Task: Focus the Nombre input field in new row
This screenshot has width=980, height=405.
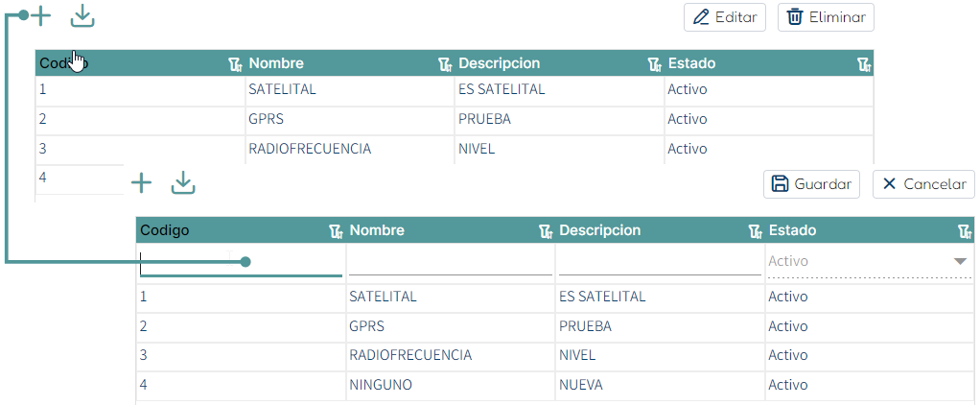Action: coord(451,262)
